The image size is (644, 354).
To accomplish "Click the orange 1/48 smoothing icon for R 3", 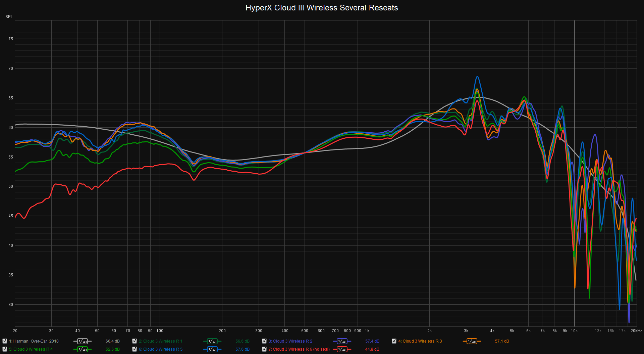I will point(472,341).
